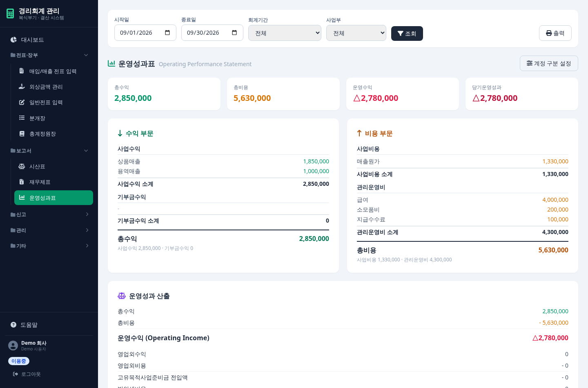The height and width of the screenshot is (388, 588).
Task: Click the 분개장 list icon
Action: click(22, 118)
